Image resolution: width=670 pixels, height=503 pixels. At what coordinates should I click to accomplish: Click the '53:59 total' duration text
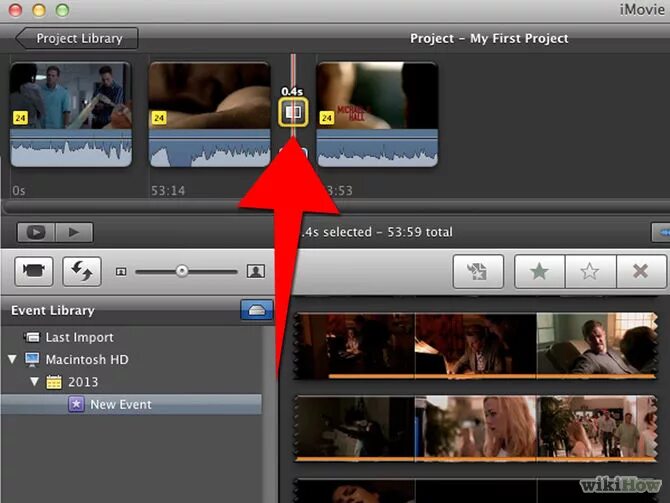click(420, 232)
